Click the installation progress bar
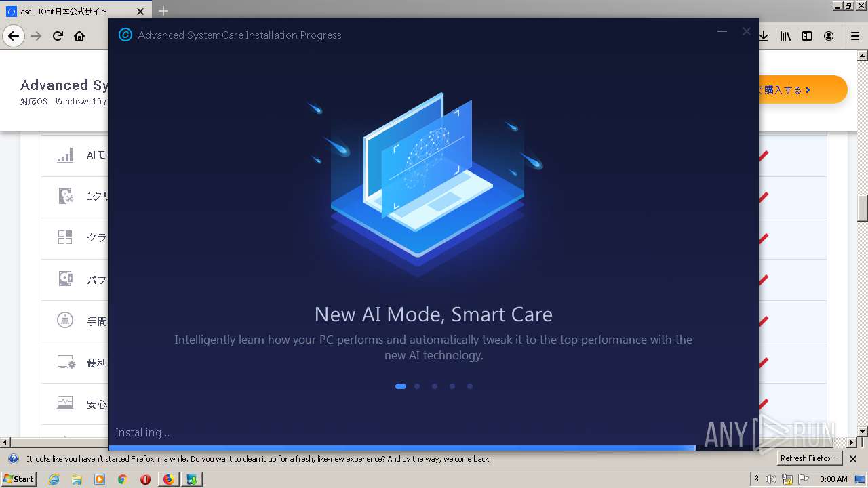Screen dimensions: 868x488 [434, 448]
